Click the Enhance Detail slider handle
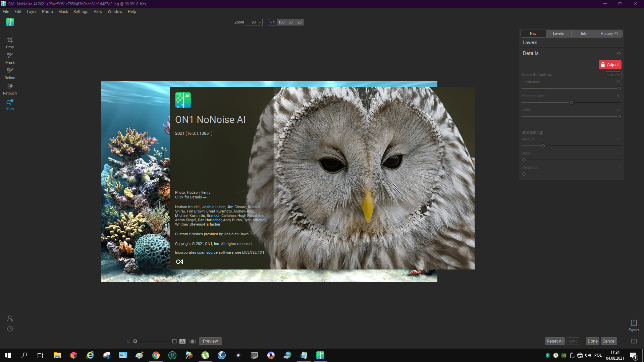Viewport: 644px width, 362px height. coord(572,103)
